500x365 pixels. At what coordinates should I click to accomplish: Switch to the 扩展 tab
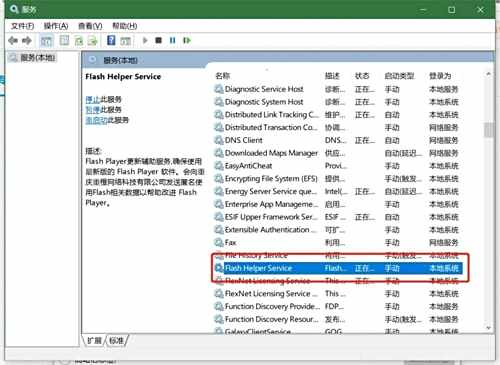pos(94,340)
